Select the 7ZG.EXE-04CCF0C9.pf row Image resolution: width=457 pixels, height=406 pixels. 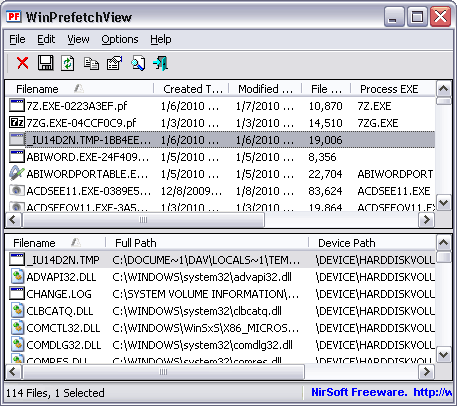(x=220, y=123)
